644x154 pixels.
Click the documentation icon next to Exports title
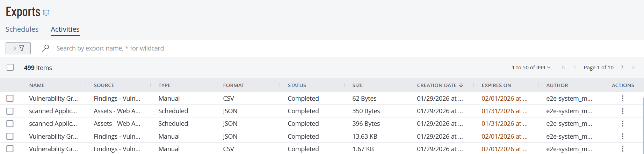(46, 13)
